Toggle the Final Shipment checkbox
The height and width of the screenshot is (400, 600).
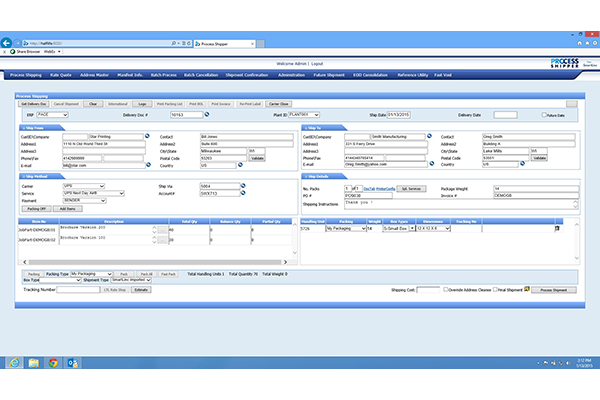tap(495, 289)
